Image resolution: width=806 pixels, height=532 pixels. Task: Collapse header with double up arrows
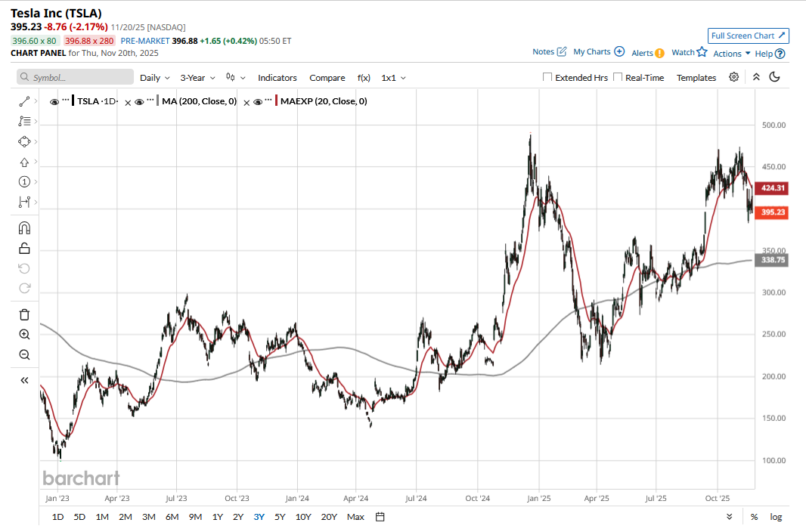[756, 77]
